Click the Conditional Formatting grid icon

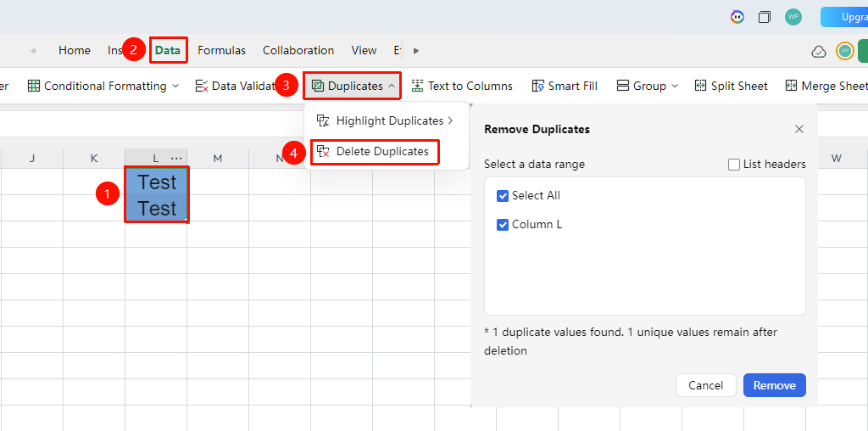[34, 86]
